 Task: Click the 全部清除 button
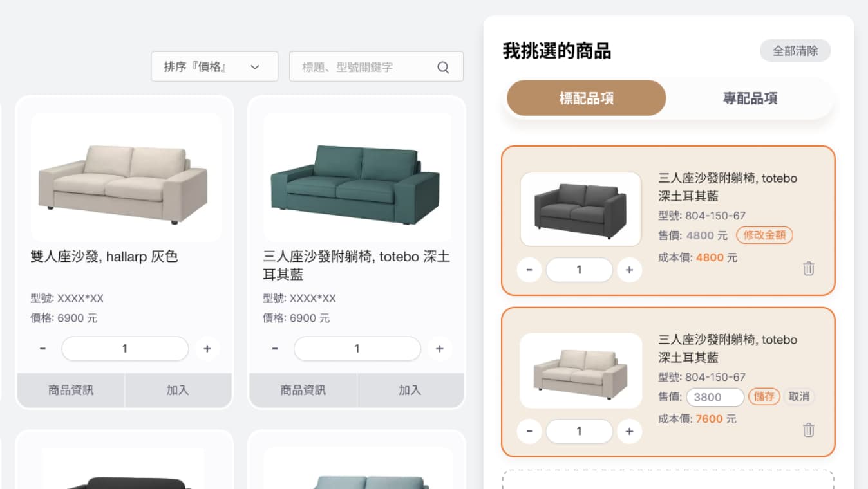(x=795, y=51)
